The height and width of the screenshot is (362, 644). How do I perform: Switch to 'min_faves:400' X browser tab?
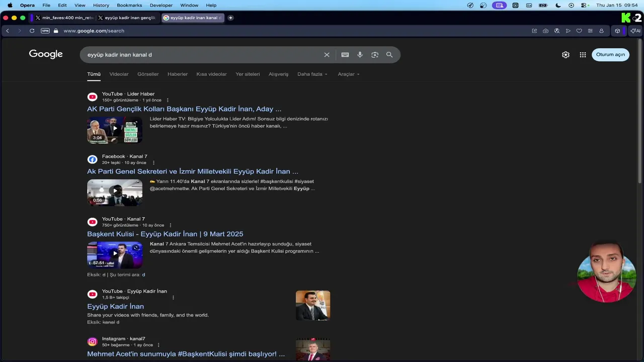64,18
